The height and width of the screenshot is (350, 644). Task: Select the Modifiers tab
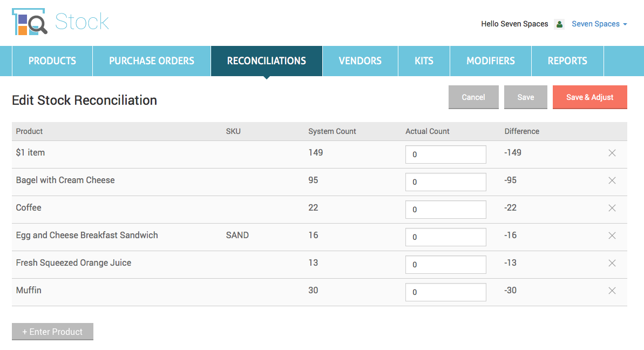point(491,61)
